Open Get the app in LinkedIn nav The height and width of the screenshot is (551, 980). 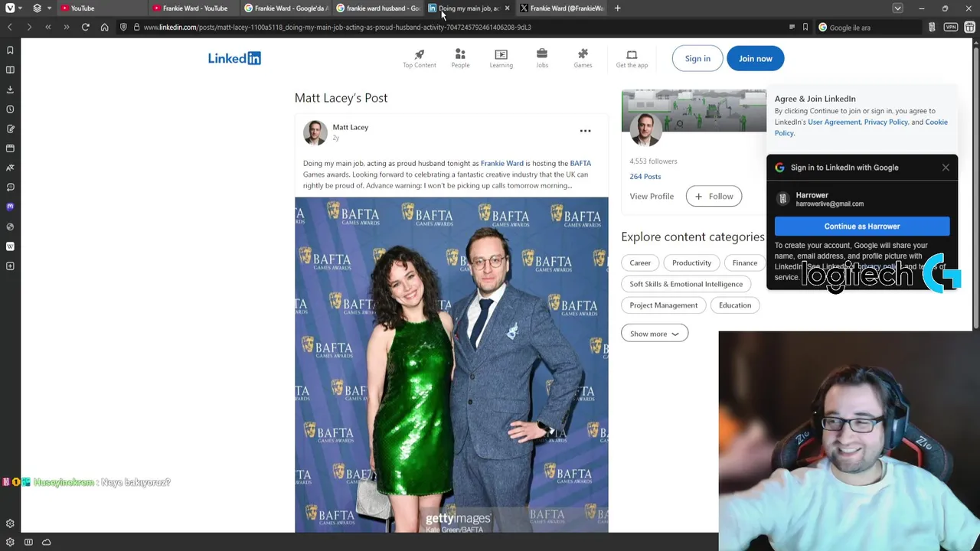[632, 59]
